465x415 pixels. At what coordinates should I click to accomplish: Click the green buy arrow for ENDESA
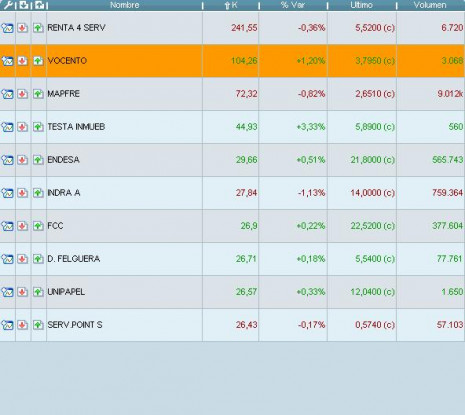(x=38, y=160)
